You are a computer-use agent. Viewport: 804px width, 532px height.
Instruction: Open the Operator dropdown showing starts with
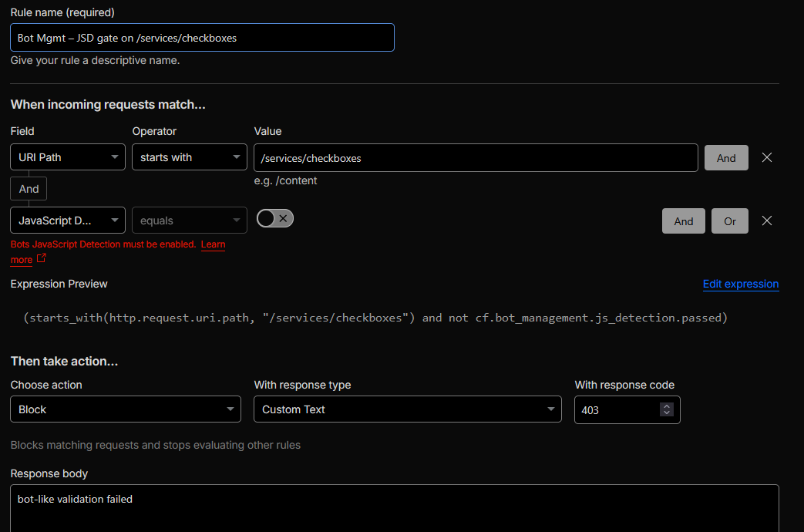tap(189, 157)
